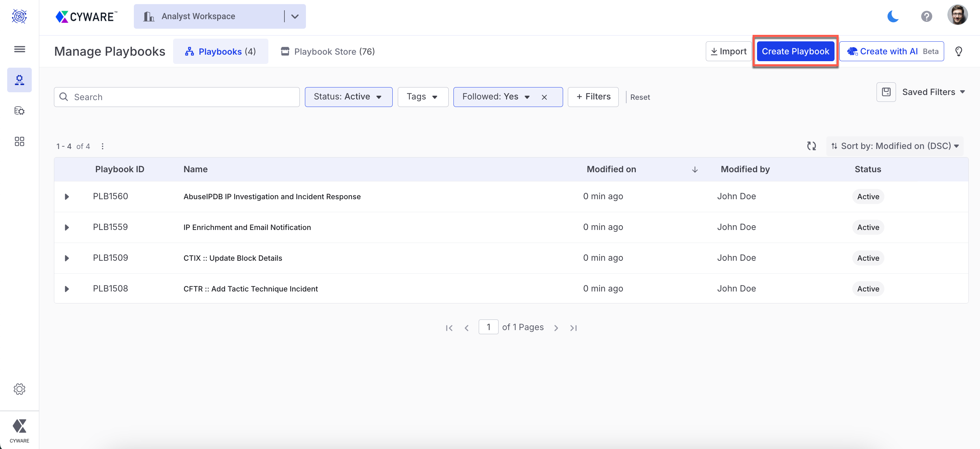
Task: Toggle dark mode moon icon
Action: [893, 16]
